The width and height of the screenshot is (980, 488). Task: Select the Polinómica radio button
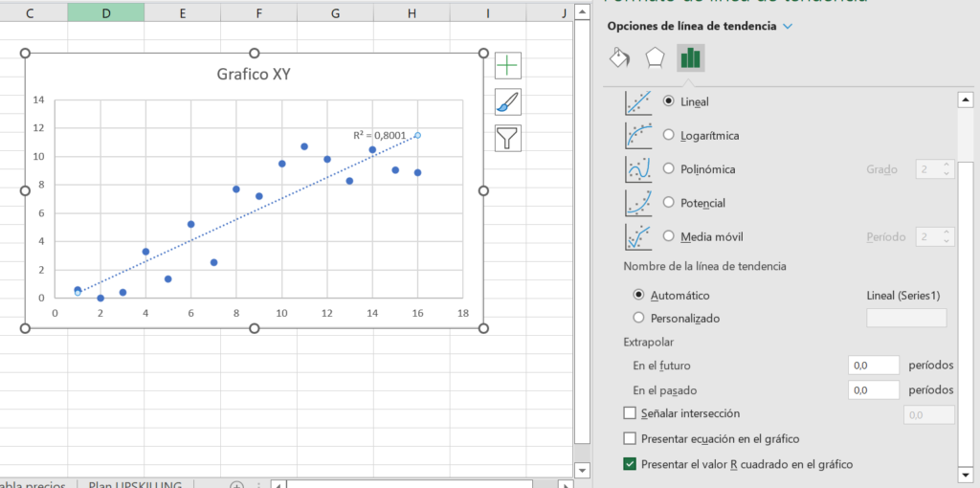[669, 168]
